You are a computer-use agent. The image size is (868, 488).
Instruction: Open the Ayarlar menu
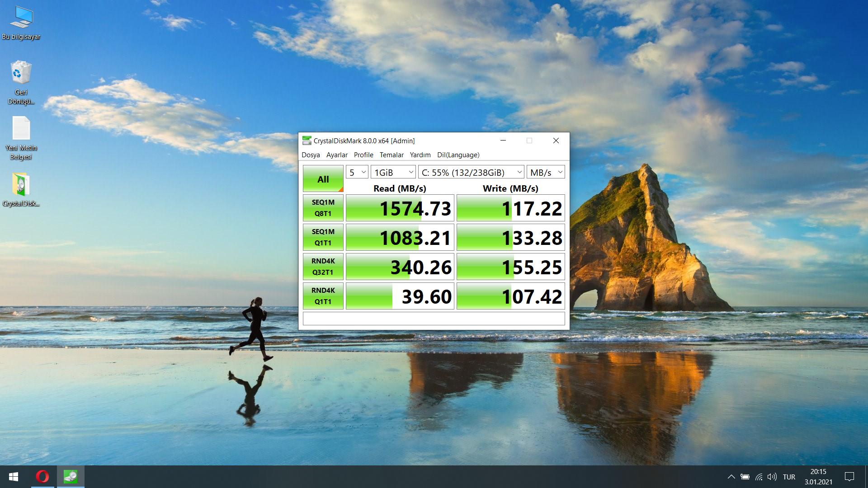coord(337,155)
